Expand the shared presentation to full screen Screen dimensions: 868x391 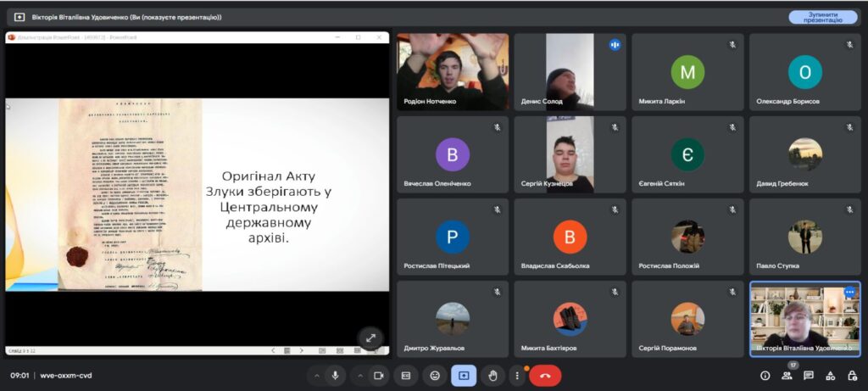click(370, 337)
